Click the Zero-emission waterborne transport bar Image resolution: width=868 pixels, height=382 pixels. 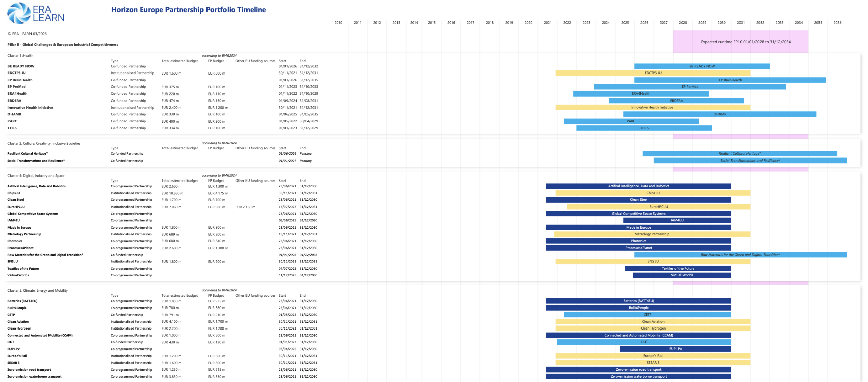pos(638,377)
